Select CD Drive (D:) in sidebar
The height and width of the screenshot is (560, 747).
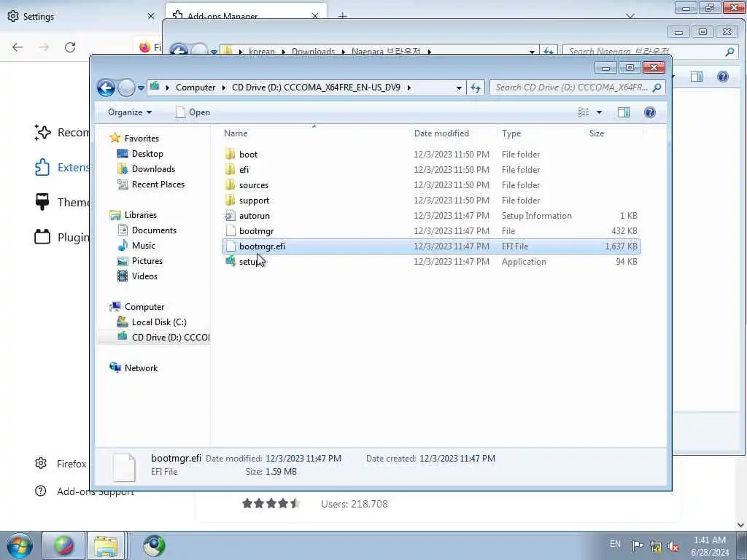point(171,338)
